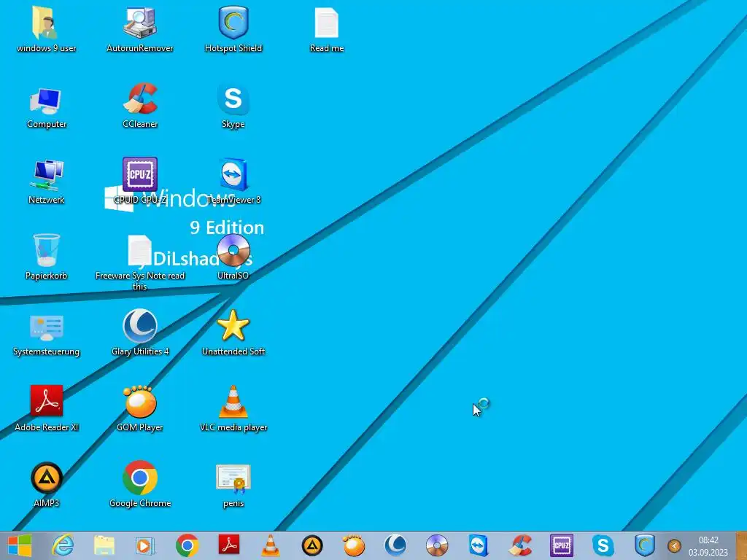Select the Read me file
This screenshot has height=560, width=747.
tap(326, 29)
